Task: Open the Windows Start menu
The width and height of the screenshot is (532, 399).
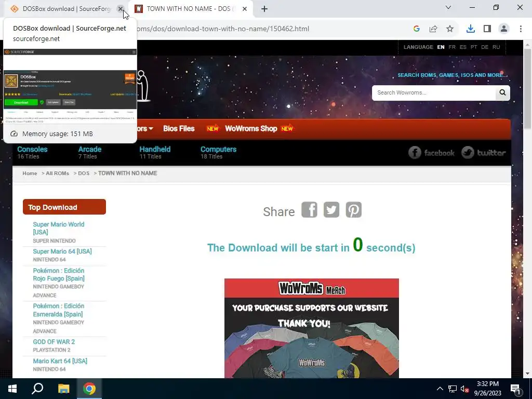Action: (x=12, y=389)
